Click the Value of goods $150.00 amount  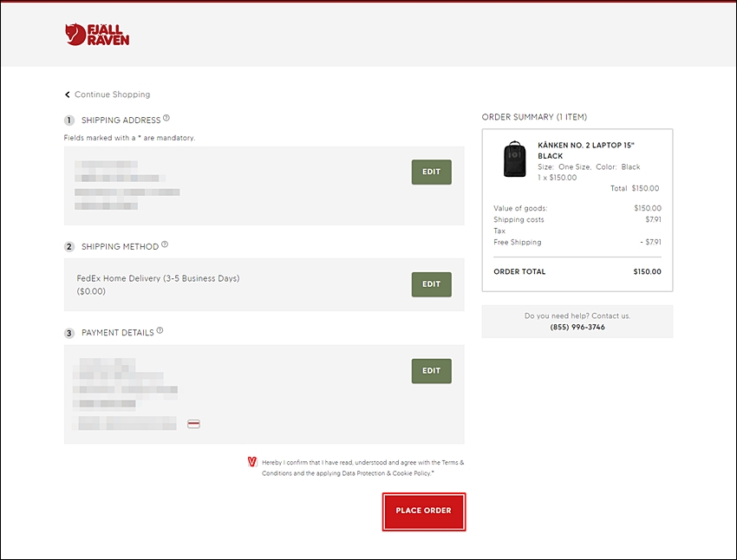[648, 208]
